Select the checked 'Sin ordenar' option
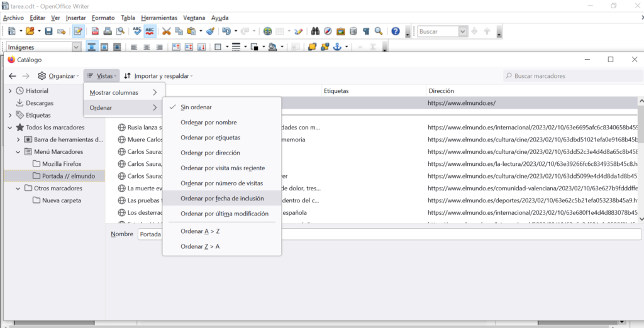 tap(196, 107)
